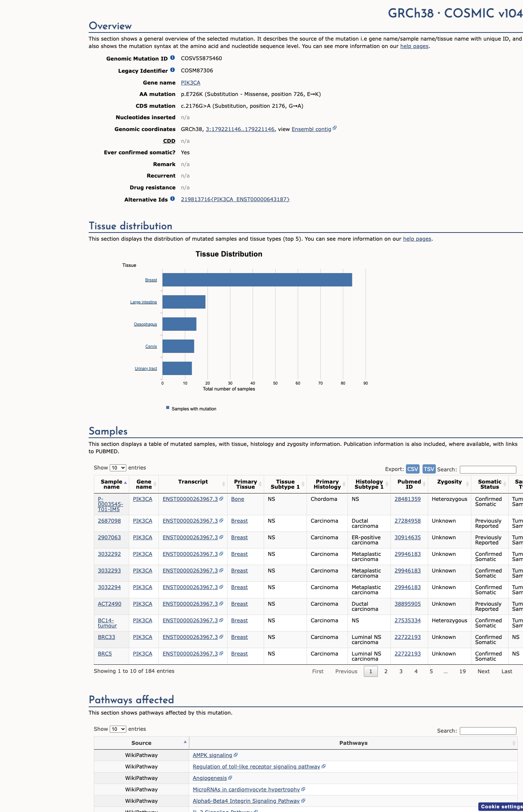Export samples table as CSV
Viewport: 523px width, 812px height.
coord(413,469)
